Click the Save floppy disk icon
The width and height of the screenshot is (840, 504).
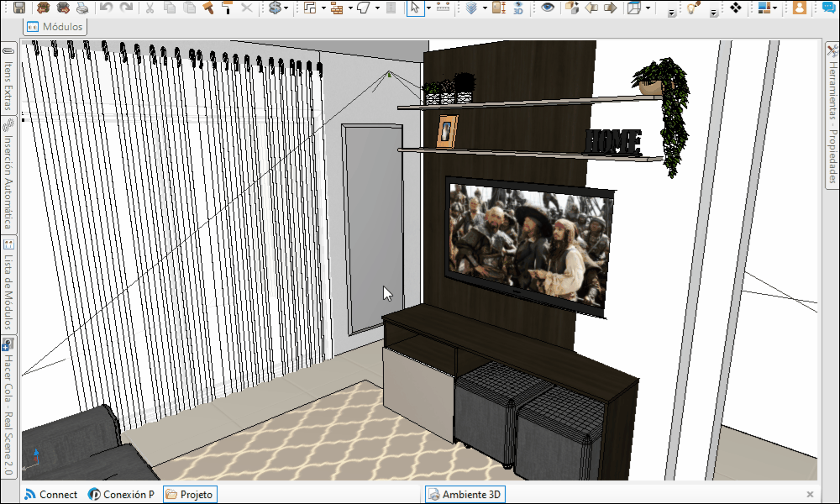(18, 8)
